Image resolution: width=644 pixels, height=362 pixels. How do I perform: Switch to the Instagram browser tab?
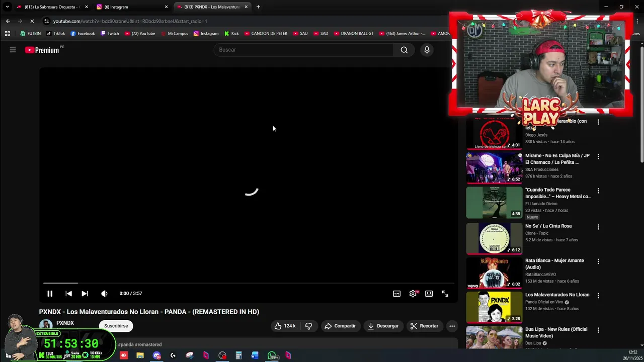[x=132, y=7]
